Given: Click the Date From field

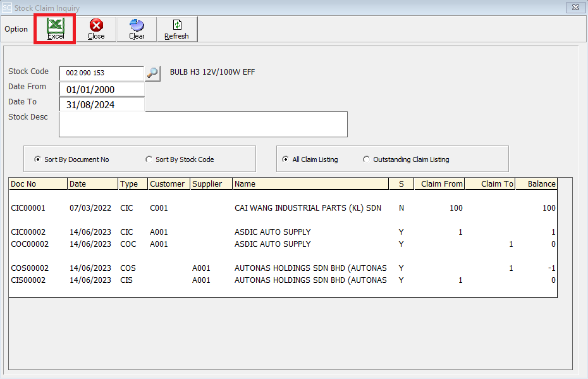Looking at the screenshot, I should (x=102, y=89).
